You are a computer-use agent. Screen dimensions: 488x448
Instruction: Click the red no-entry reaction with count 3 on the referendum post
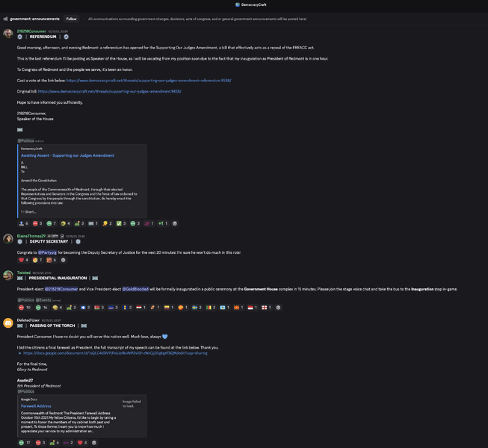click(37, 223)
